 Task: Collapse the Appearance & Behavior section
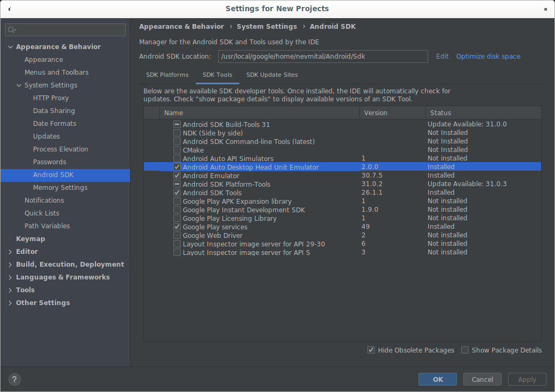[x=10, y=46]
